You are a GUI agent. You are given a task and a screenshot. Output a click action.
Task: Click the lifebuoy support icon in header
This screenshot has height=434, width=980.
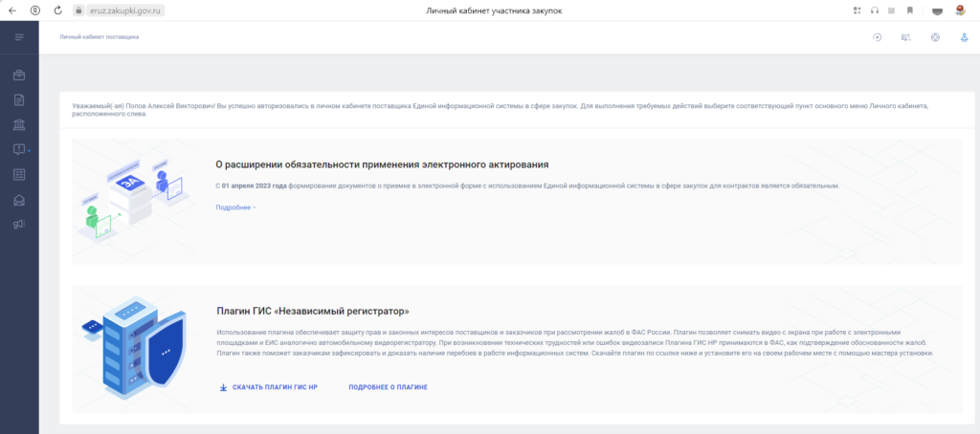[x=935, y=37]
